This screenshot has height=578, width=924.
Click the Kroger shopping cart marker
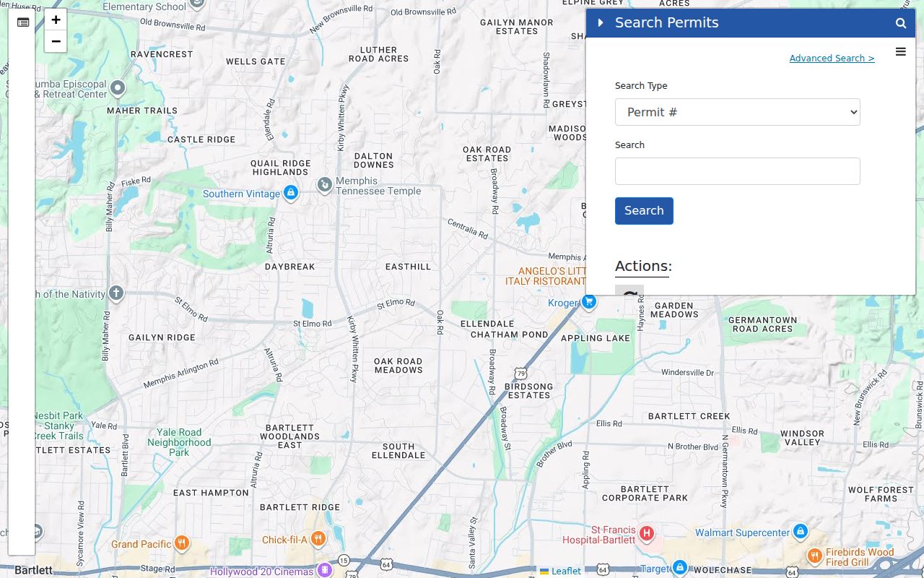tap(589, 302)
